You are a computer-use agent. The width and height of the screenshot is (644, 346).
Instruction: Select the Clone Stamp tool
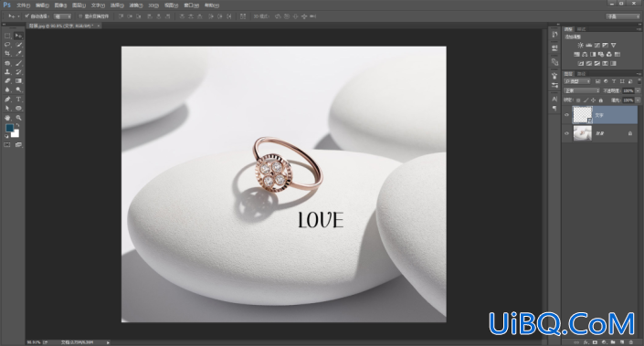pos(7,72)
